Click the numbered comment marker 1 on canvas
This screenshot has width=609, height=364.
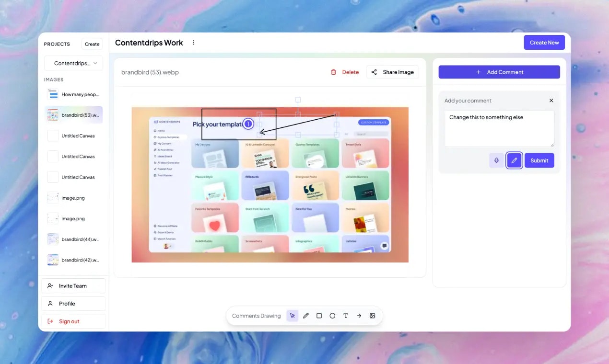pyautogui.click(x=248, y=124)
